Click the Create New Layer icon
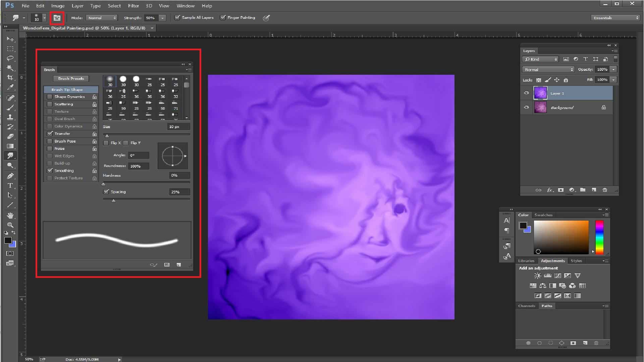Image resolution: width=644 pixels, height=362 pixels. click(x=594, y=190)
